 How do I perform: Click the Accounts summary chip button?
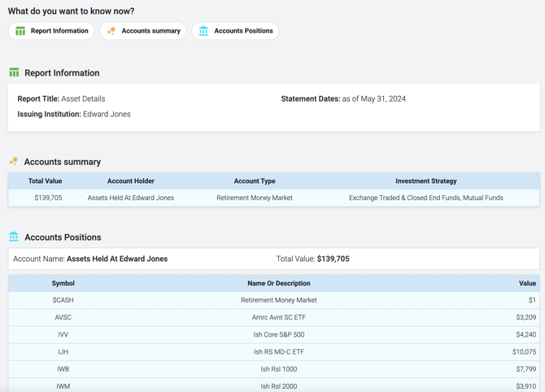click(143, 31)
